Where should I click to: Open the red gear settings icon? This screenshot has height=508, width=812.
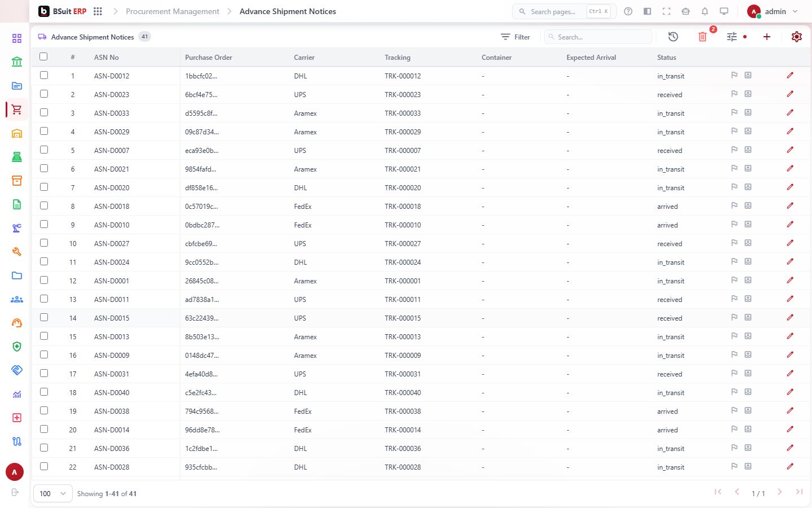pyautogui.click(x=797, y=37)
